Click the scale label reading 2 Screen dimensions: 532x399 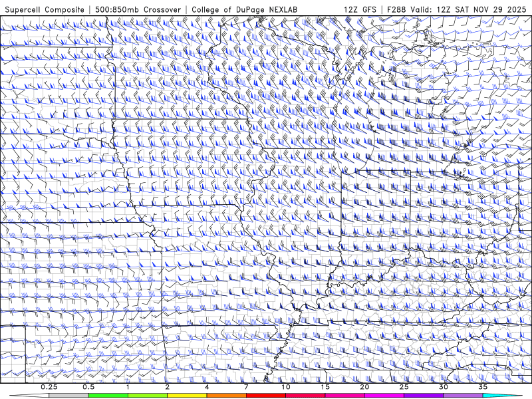[168, 387]
